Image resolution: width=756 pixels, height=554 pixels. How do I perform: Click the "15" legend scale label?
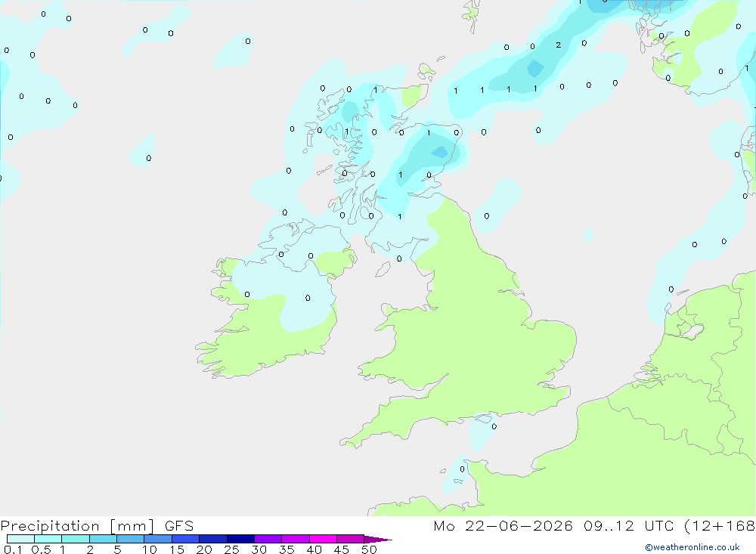pos(177,549)
